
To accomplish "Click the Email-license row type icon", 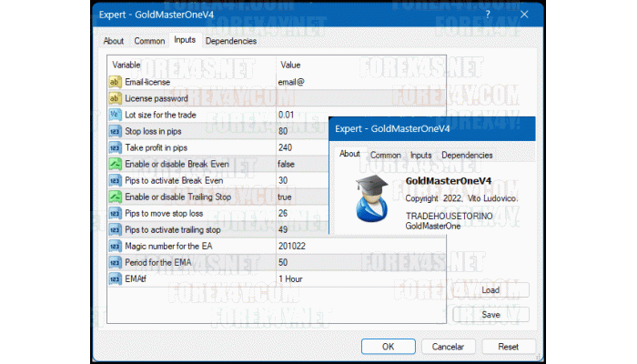I will (x=116, y=82).
